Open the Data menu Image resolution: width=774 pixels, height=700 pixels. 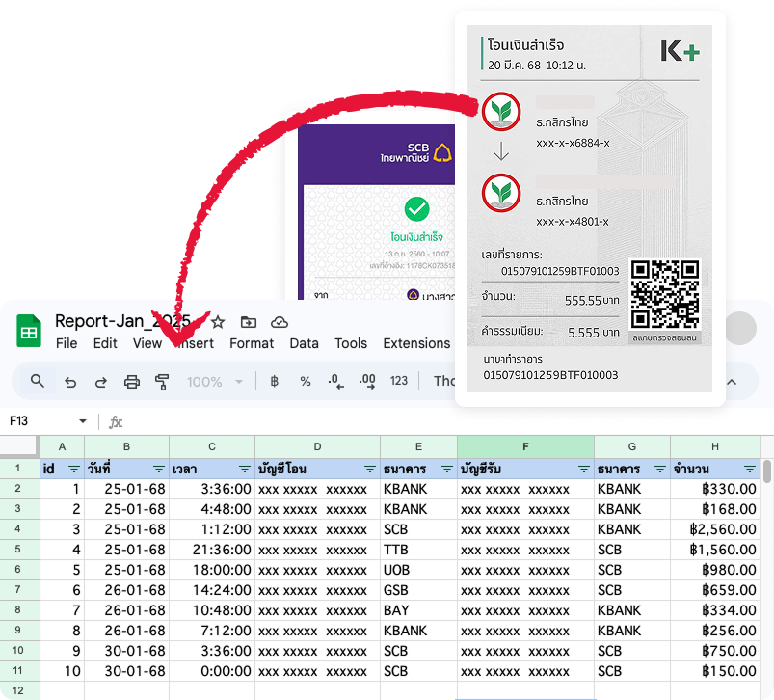pos(304,343)
